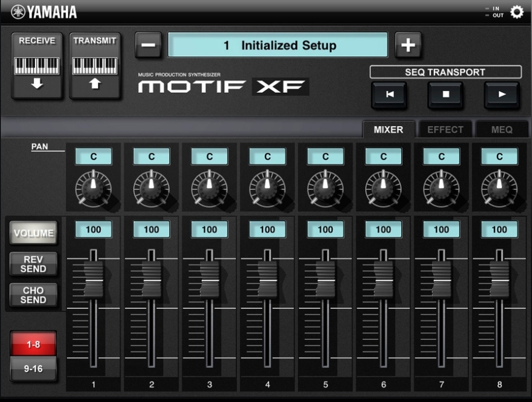Click part 5 pan value display

pyautogui.click(x=325, y=156)
